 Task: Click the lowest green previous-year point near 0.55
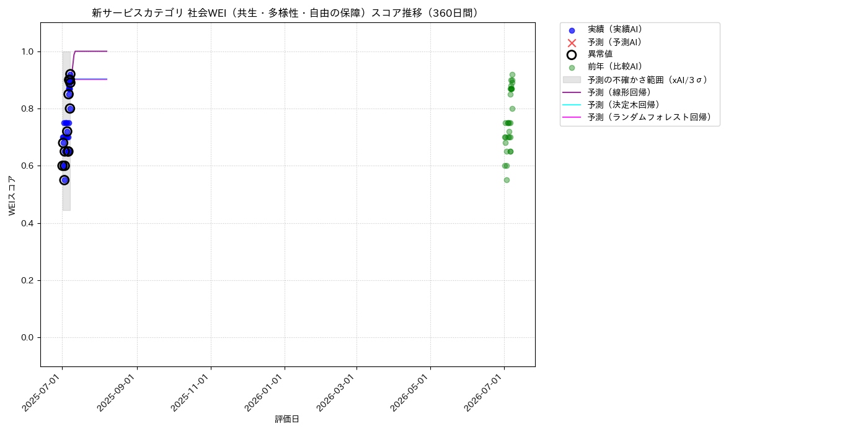pyautogui.click(x=507, y=180)
